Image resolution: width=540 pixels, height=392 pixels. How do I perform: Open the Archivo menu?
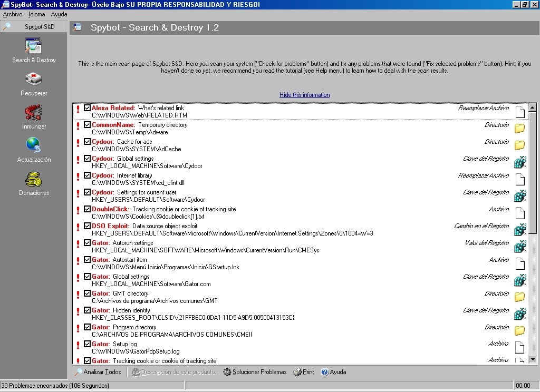(x=13, y=14)
